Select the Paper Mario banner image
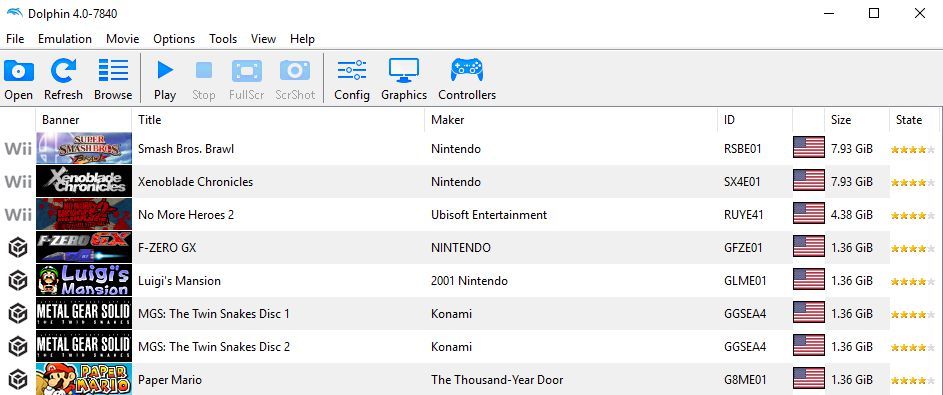This screenshot has height=395, width=943. coord(84,379)
